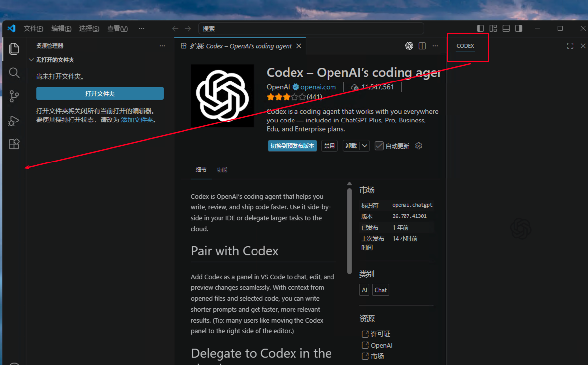Click the large Codex extension logo

pos(222,96)
